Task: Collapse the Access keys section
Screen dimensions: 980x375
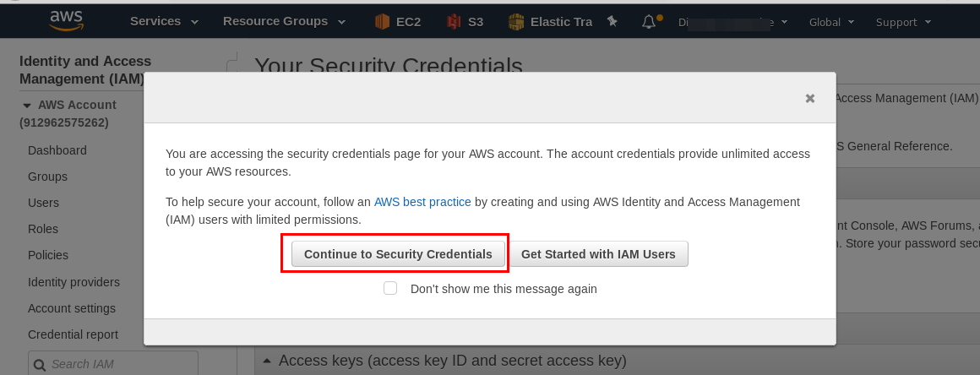Action: (268, 361)
